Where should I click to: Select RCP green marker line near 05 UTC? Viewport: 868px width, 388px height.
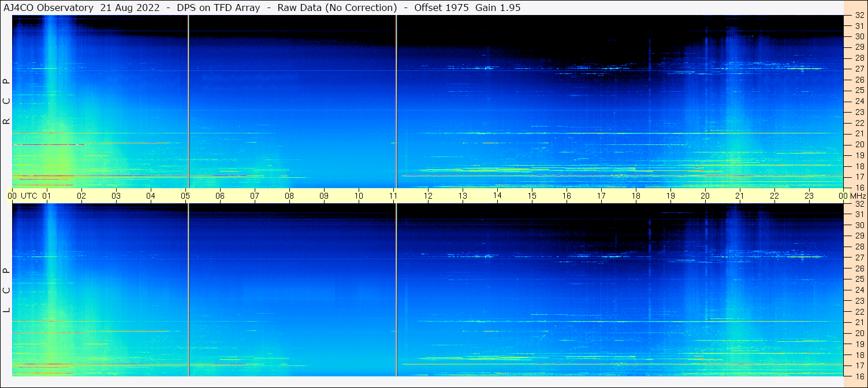189,102
